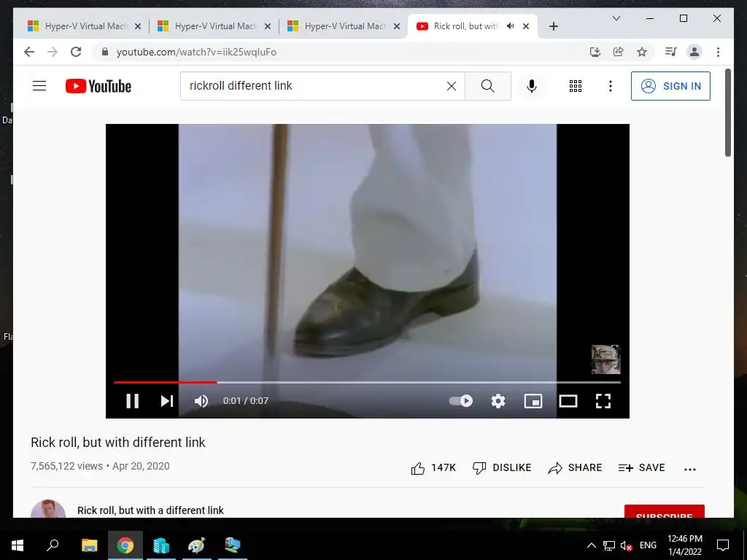Click the DISLIKE button
747x560 pixels.
pyautogui.click(x=502, y=468)
